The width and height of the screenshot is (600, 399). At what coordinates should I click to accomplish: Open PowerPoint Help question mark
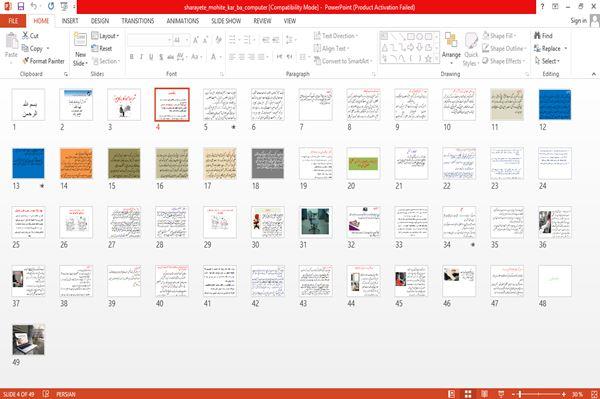click(542, 6)
